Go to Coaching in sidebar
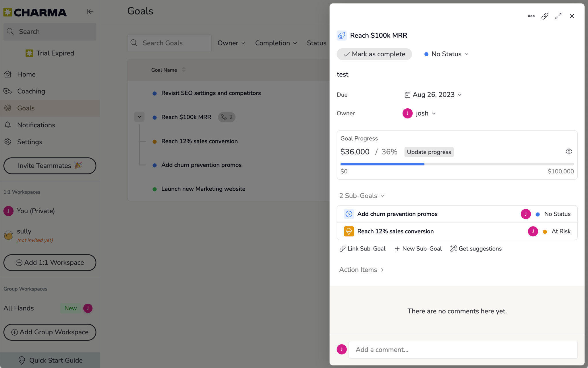 pos(31,91)
